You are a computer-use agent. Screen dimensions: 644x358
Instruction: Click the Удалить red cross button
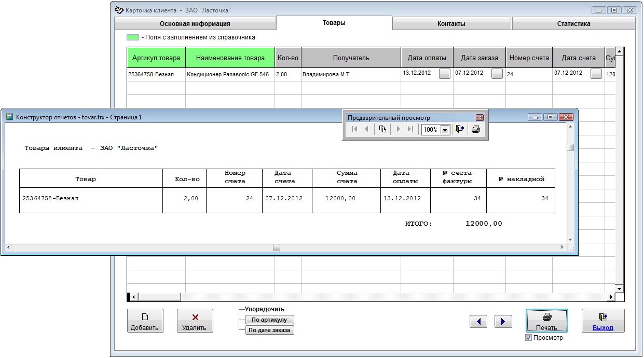tap(195, 321)
